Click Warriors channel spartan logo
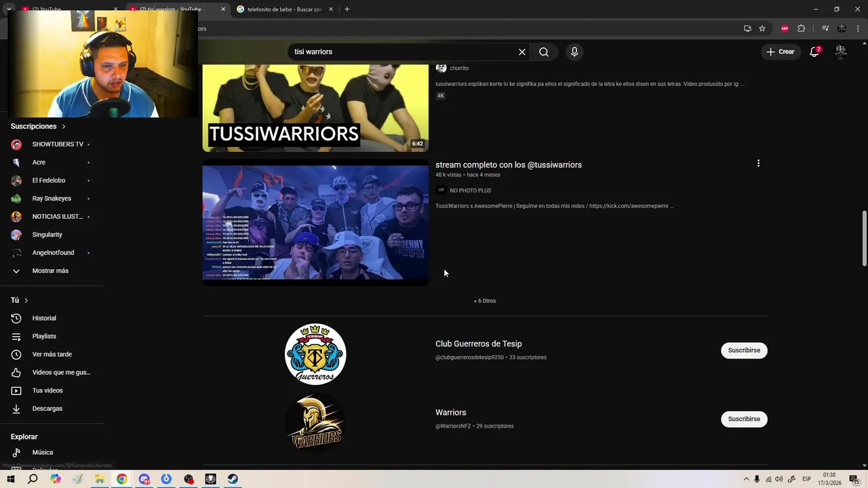 coord(315,423)
